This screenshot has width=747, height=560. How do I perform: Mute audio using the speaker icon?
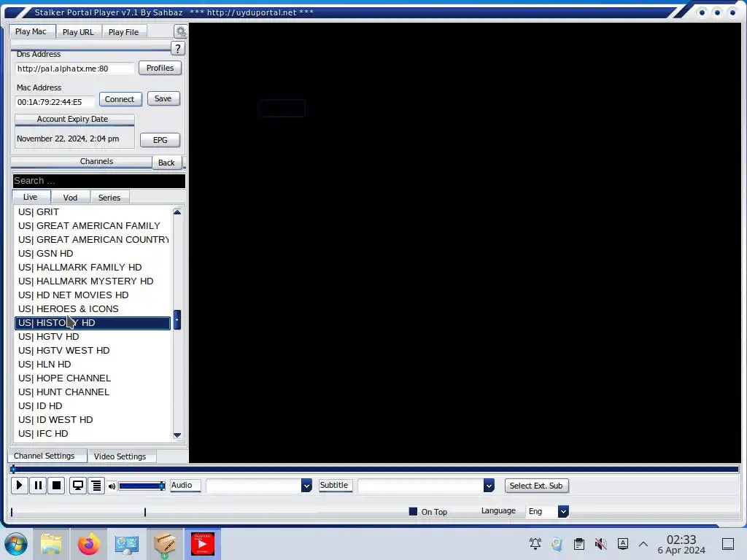point(112,486)
